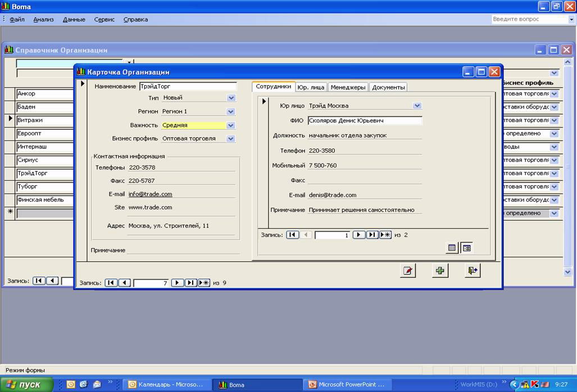The width and height of the screenshot is (577, 392).
Task: Click the Введите вопрос search box
Action: tap(530, 20)
